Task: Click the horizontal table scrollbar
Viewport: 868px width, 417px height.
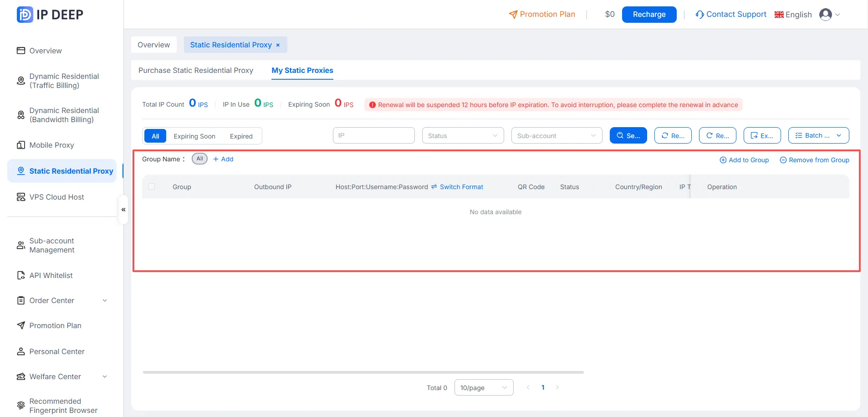Action: 363,372
